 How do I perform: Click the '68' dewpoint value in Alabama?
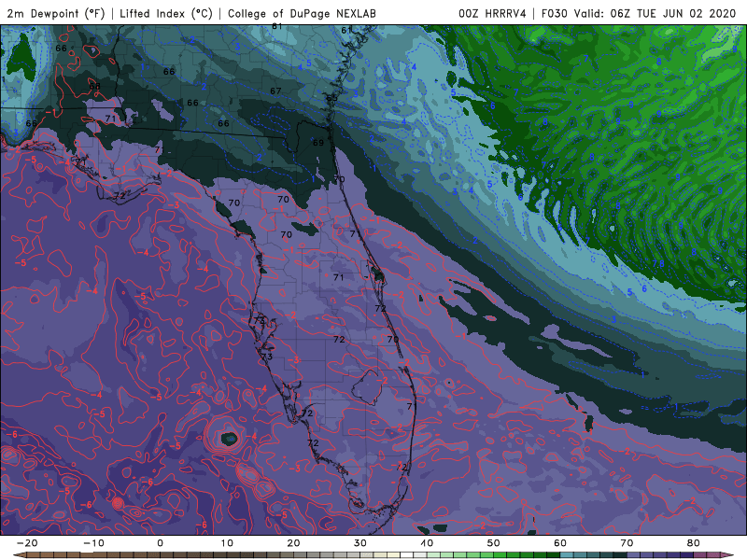95,86
